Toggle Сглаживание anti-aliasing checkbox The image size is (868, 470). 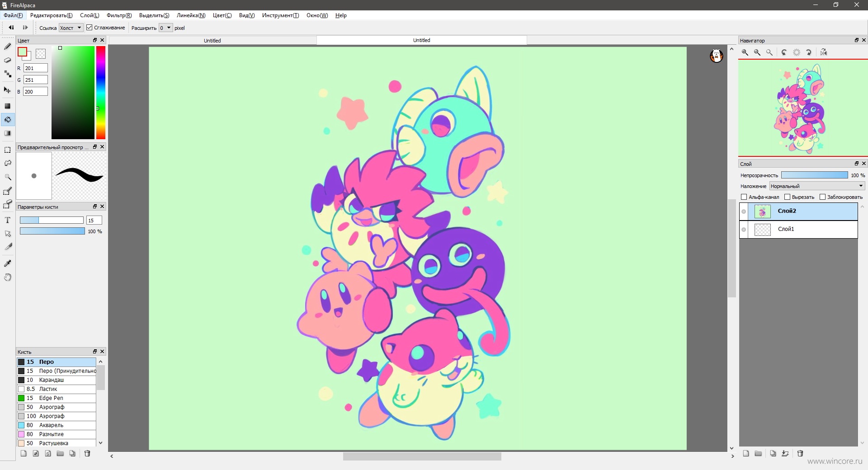pyautogui.click(x=90, y=28)
